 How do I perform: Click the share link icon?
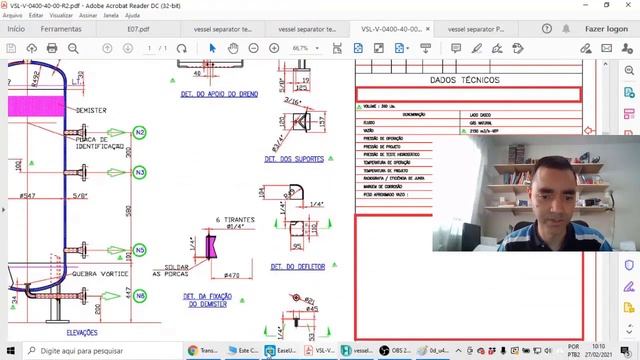click(x=586, y=48)
